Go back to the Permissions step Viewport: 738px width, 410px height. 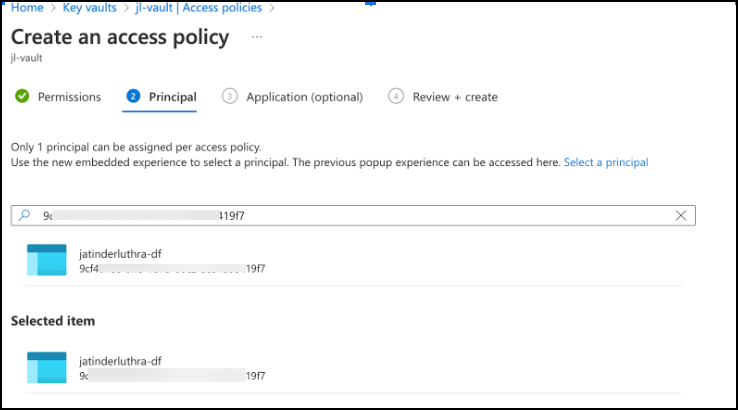[x=69, y=97]
